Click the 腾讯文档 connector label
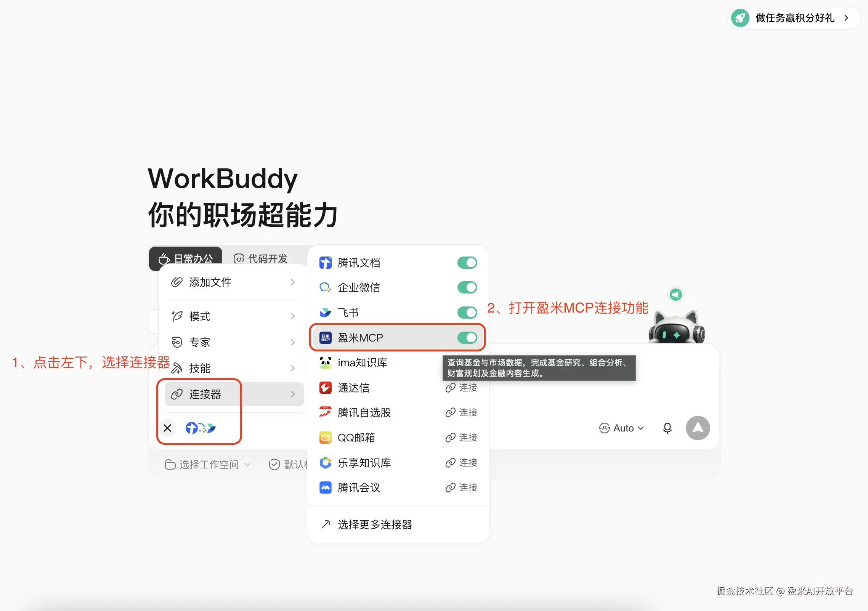Image resolution: width=868 pixels, height=611 pixels. (x=359, y=263)
